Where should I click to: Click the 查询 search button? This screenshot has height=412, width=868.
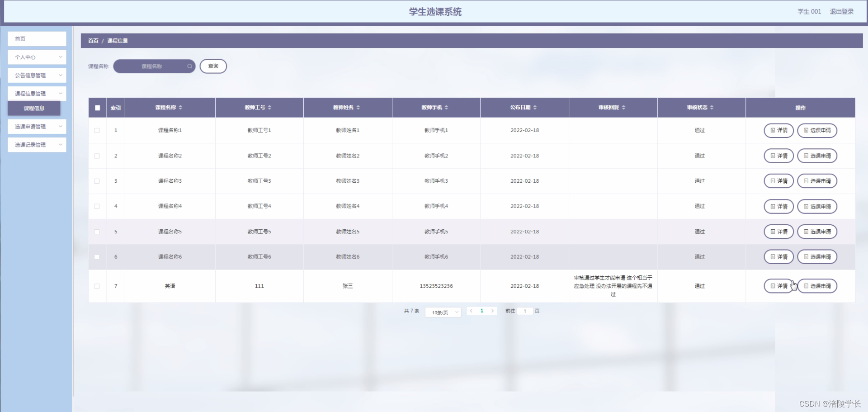[x=213, y=66]
